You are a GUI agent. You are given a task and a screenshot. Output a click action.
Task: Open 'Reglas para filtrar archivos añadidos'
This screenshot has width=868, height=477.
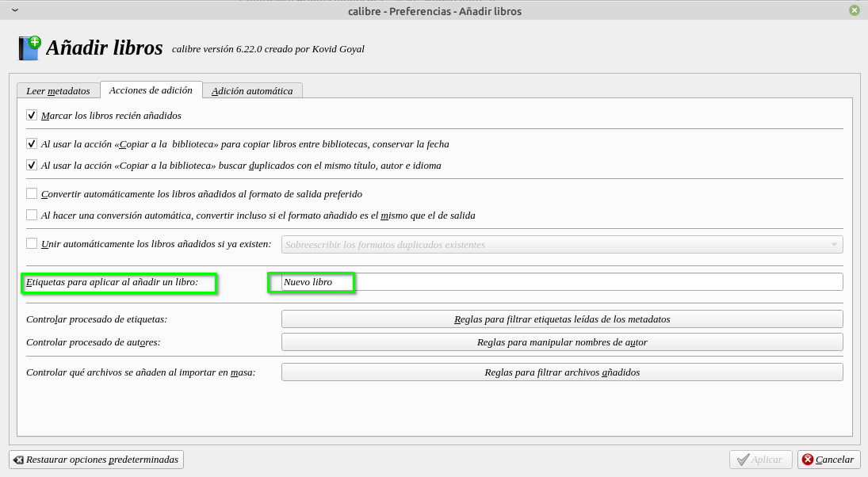(x=562, y=372)
